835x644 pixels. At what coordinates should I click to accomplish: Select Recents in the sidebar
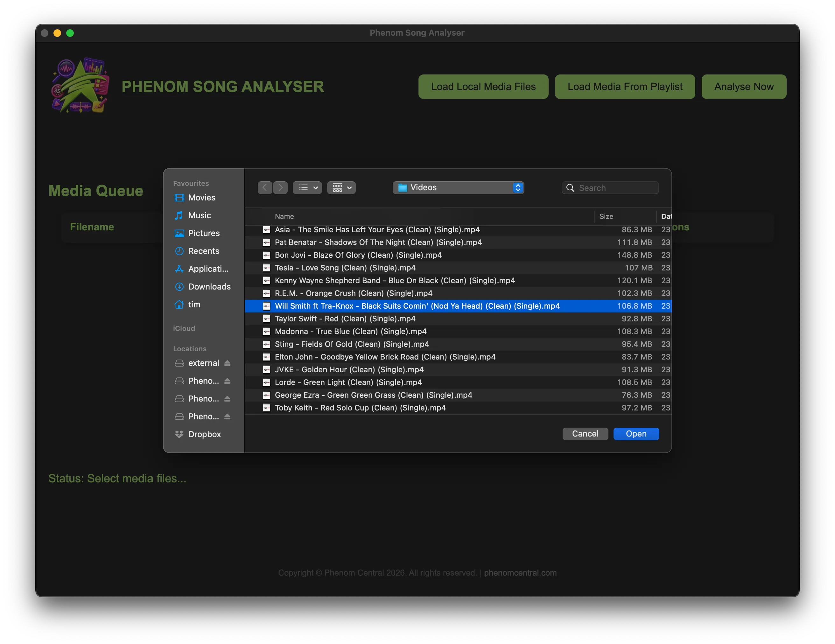(x=203, y=251)
